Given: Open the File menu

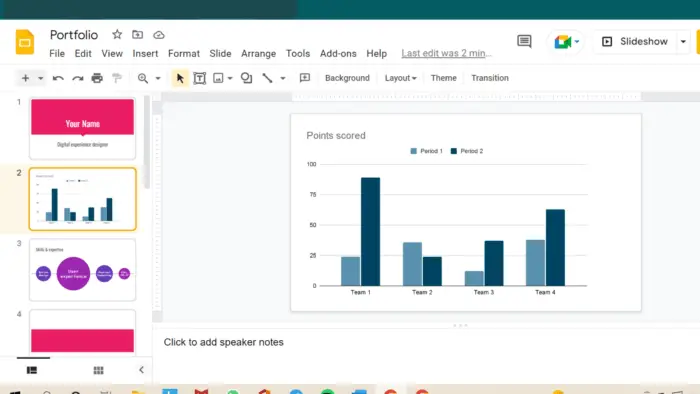Looking at the screenshot, I should pos(57,54).
